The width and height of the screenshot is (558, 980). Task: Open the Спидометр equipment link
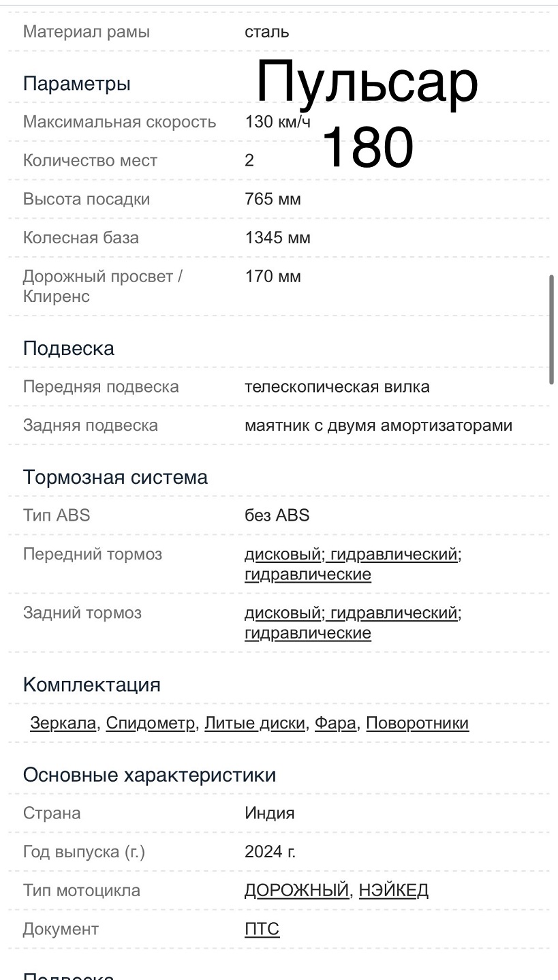pos(151,723)
